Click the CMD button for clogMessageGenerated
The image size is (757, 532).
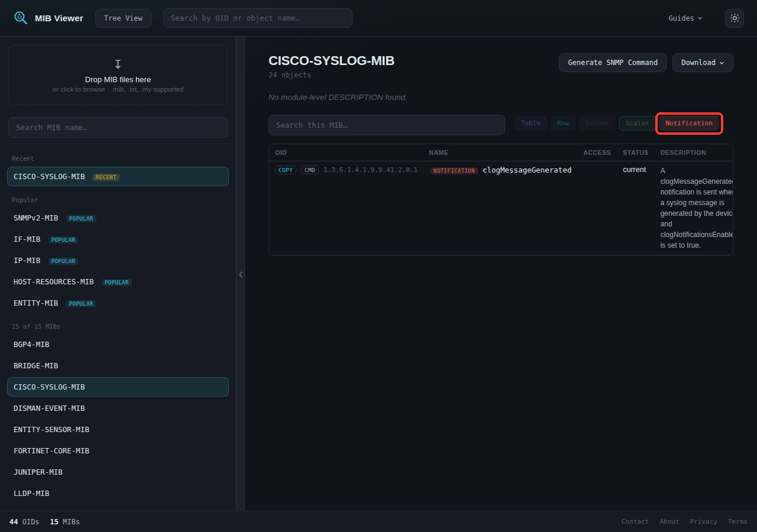310,170
